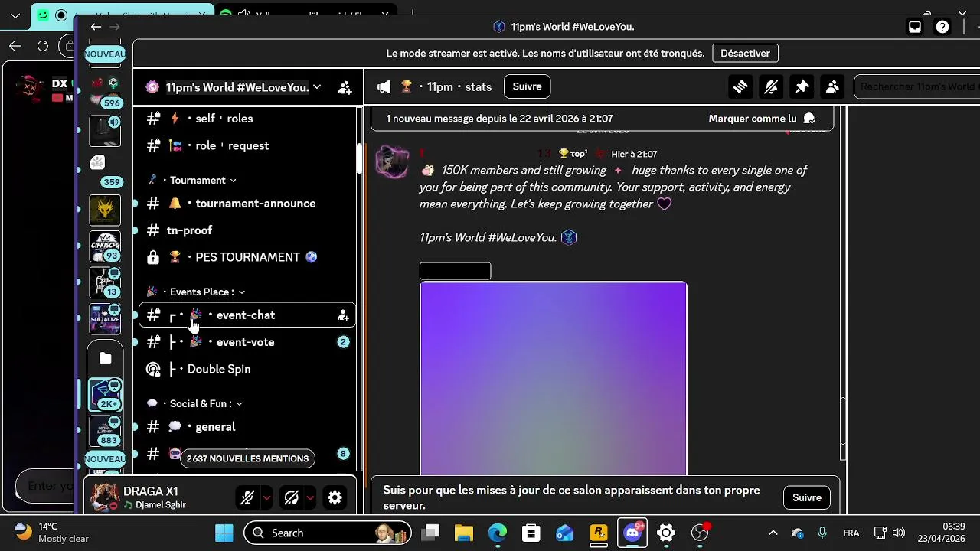Open user settings gear icon
The image size is (980, 551).
click(x=335, y=497)
